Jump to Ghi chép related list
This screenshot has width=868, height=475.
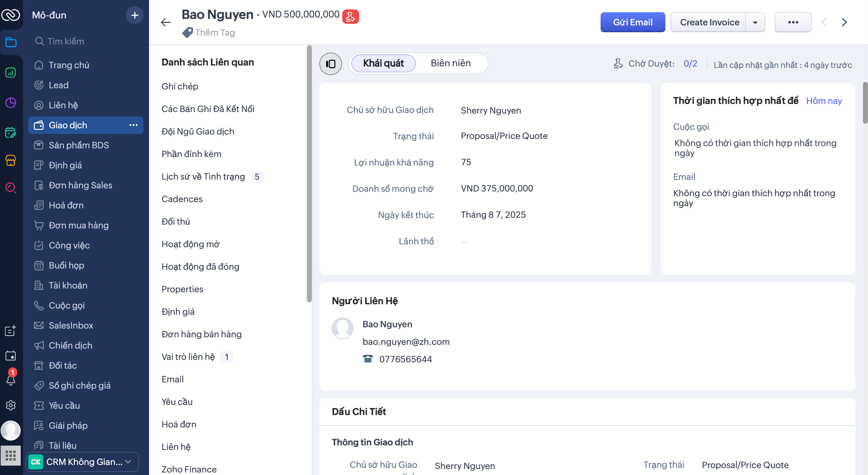(x=180, y=86)
